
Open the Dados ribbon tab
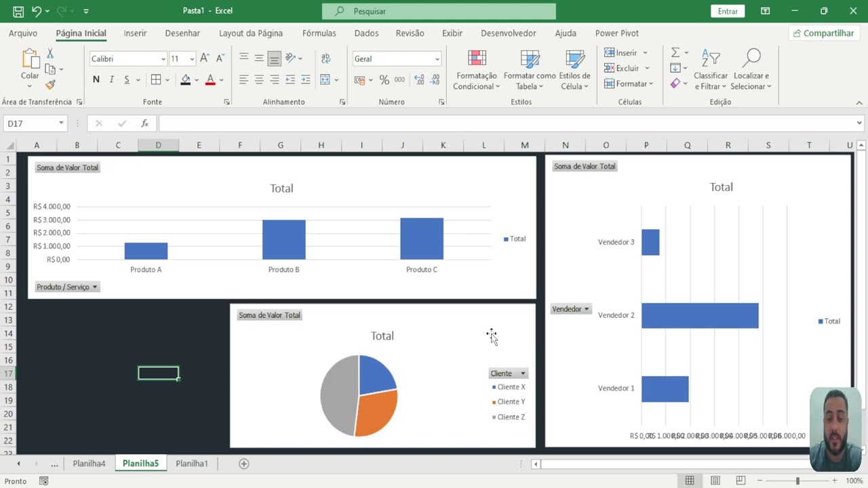[366, 33]
